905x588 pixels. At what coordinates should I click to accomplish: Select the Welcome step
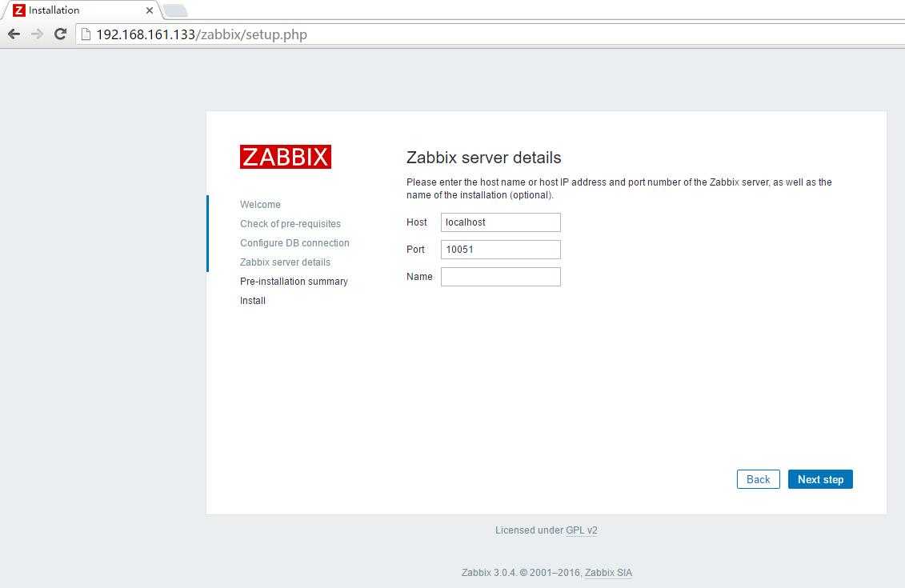tap(260, 204)
